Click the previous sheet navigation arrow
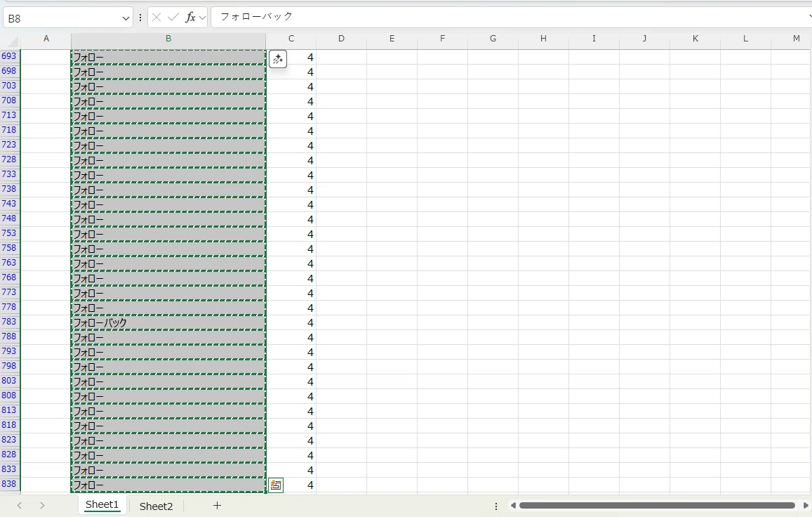 click(x=19, y=505)
